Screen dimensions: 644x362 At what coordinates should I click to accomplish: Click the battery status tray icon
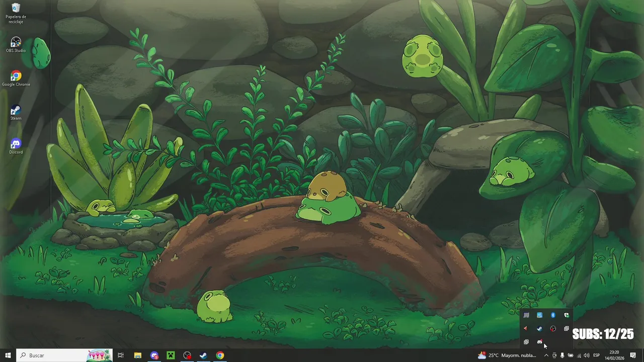point(571,355)
